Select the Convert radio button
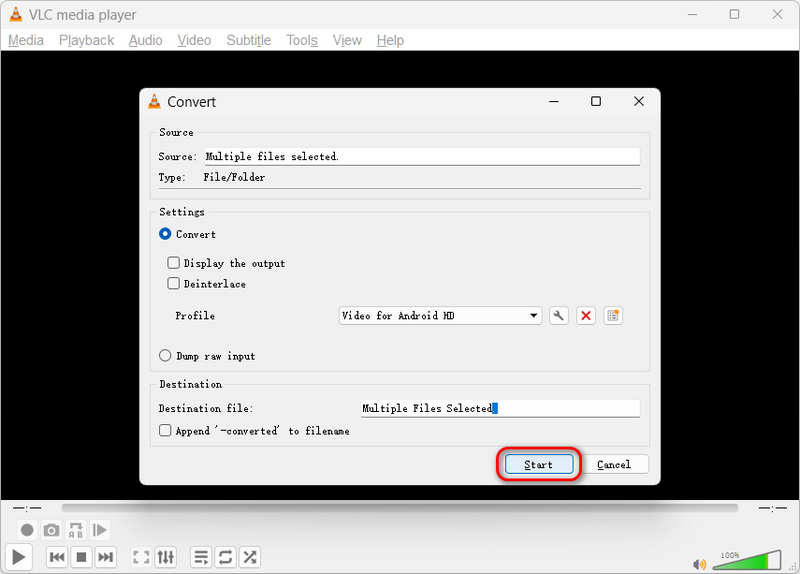Screen dimensions: 800x574 [165, 234]
